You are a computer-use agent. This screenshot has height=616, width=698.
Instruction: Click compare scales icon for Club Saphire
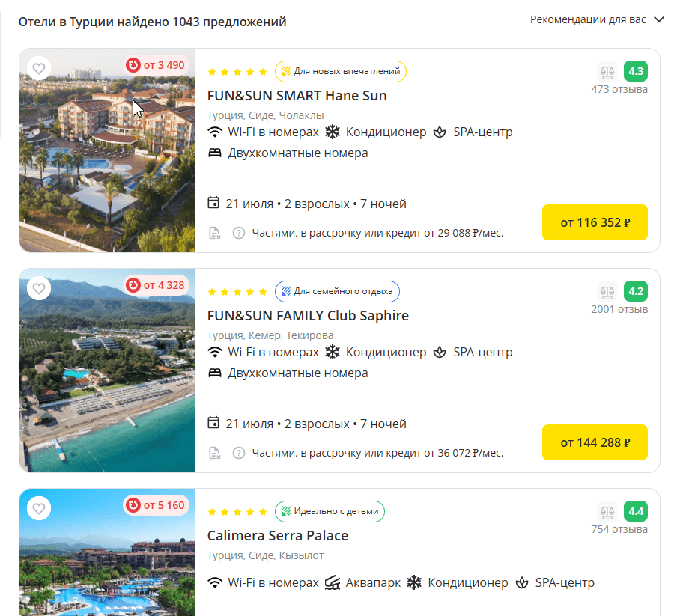click(607, 292)
